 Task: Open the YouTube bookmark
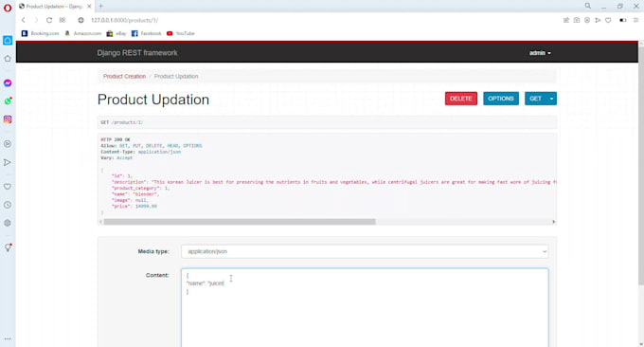point(181,33)
